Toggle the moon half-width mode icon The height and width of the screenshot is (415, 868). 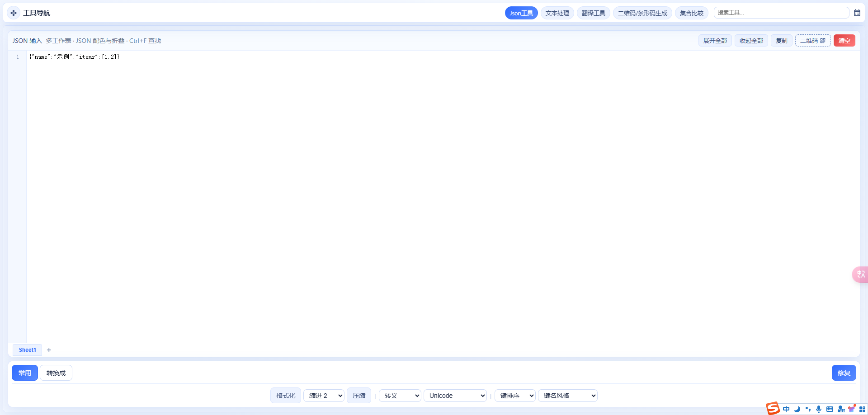coord(797,409)
